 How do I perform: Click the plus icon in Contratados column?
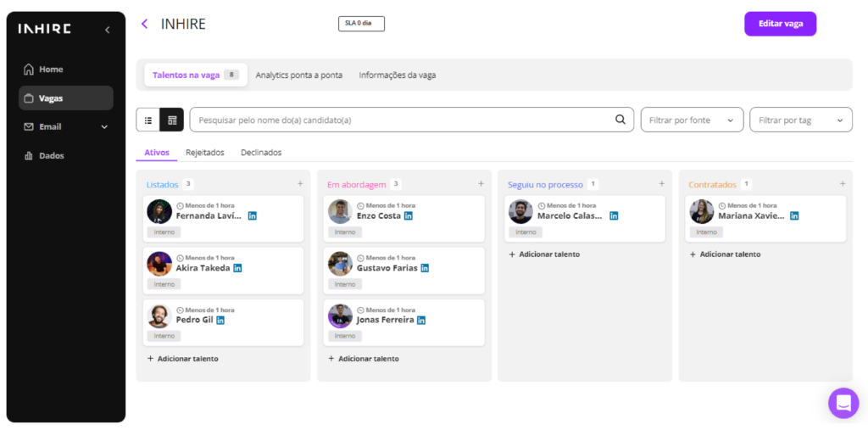843,183
